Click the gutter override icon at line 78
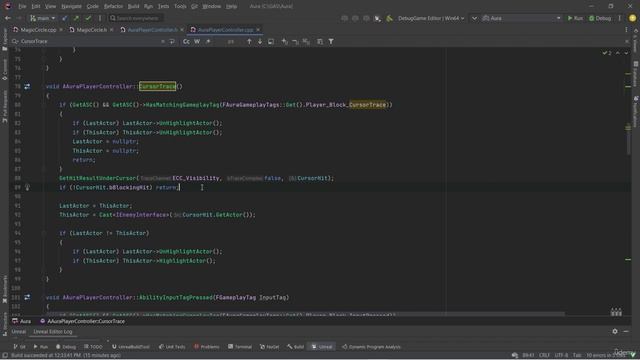 pos(27,87)
